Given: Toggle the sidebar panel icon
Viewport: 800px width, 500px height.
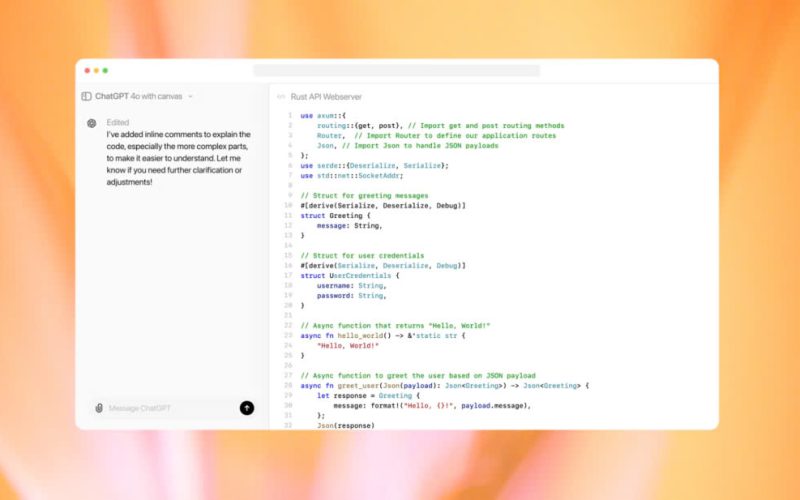Looking at the screenshot, I should click(x=87, y=96).
